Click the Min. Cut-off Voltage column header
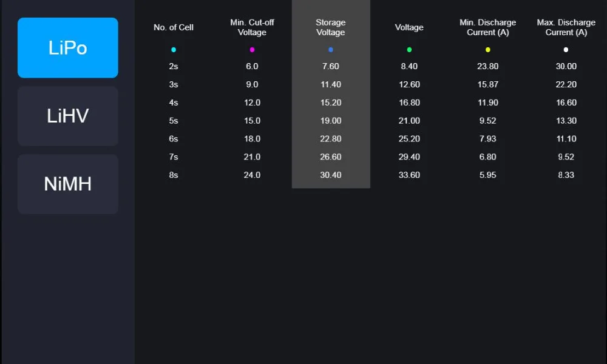 click(252, 27)
